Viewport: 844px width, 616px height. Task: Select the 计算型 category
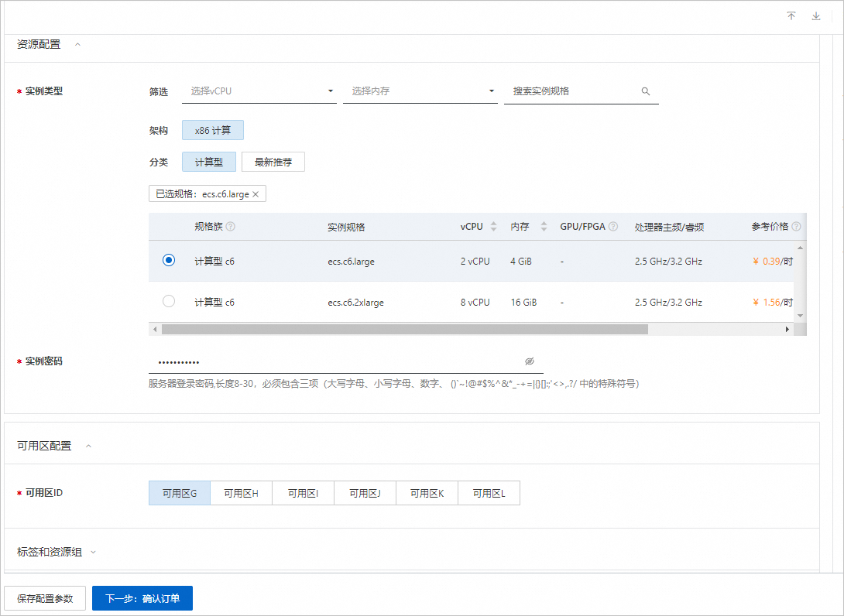[209, 162]
